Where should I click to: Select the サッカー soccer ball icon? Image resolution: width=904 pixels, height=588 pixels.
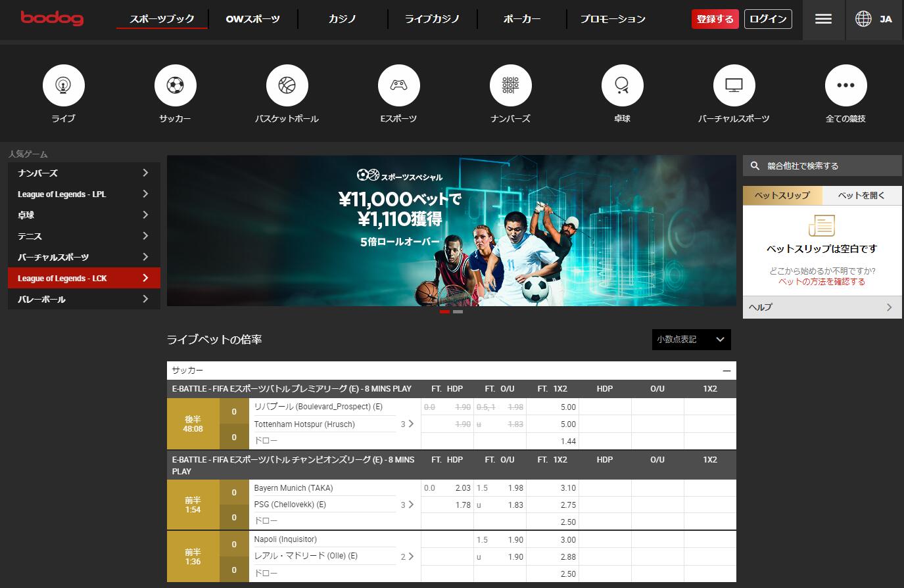(176, 85)
